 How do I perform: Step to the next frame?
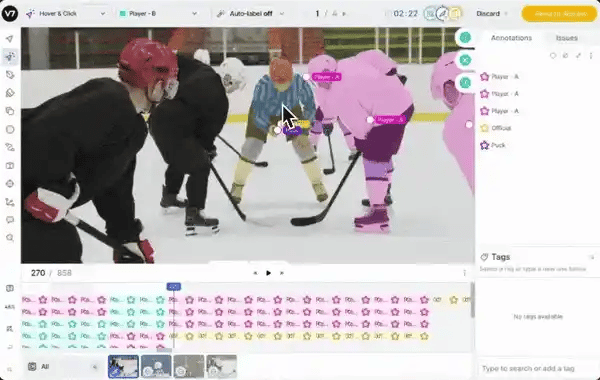tap(282, 273)
